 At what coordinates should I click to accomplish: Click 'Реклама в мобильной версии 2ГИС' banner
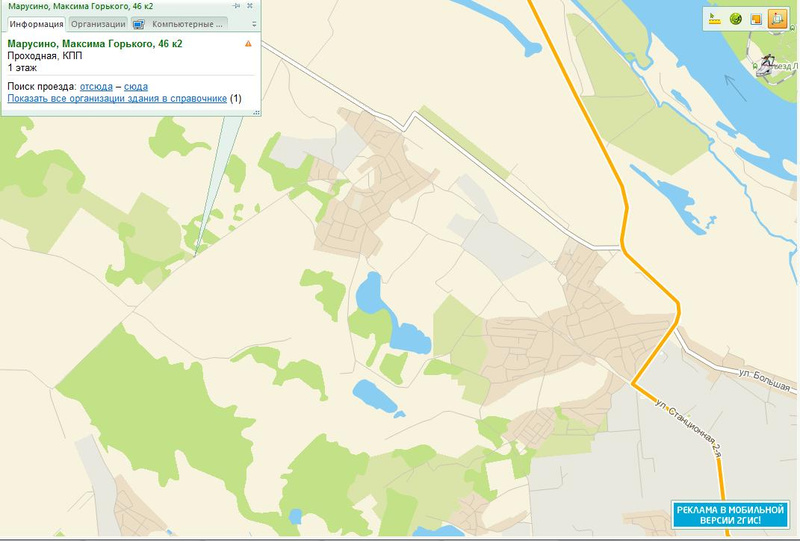click(730, 514)
